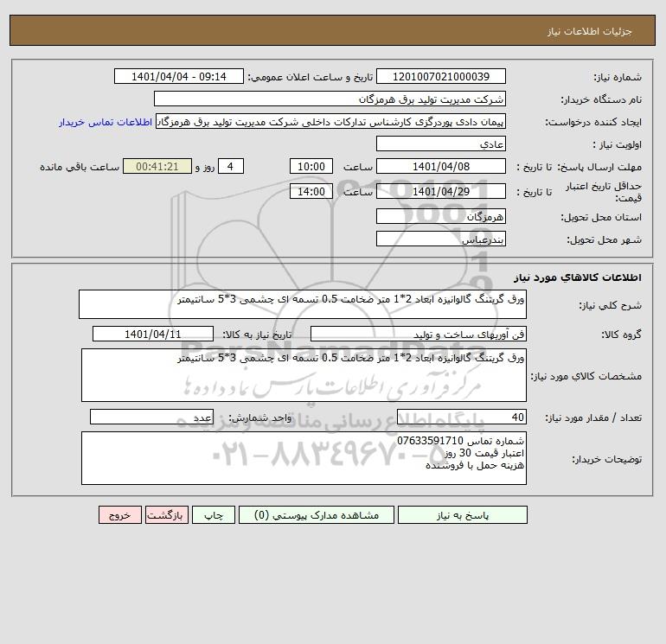This screenshot has height=644, width=666.
Task: Click buyer notes box with 07633591710
Action: [304, 458]
